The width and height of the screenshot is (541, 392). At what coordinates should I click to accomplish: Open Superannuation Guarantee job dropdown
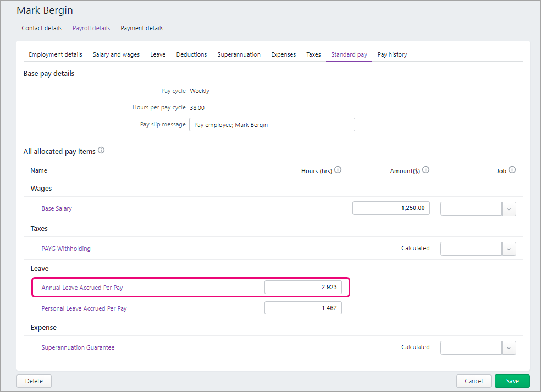click(x=509, y=347)
